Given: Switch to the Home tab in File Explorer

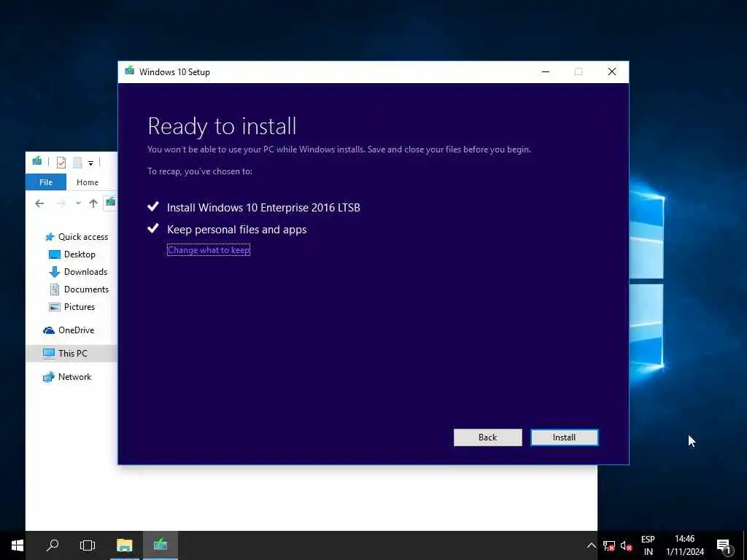Looking at the screenshot, I should [88, 182].
